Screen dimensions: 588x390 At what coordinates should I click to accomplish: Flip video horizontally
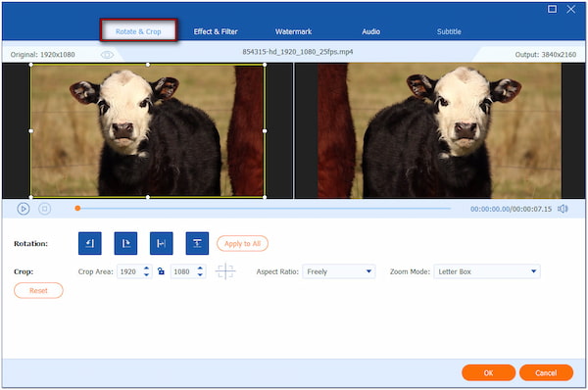162,243
